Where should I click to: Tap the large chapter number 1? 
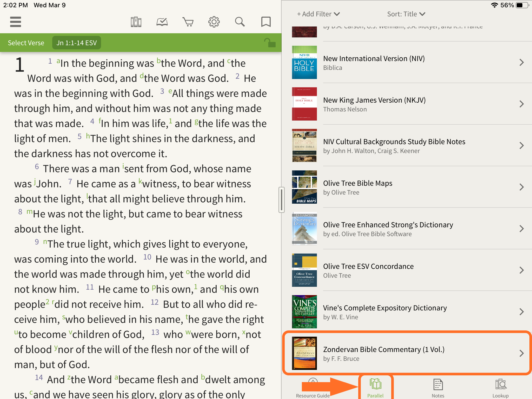(x=19, y=65)
